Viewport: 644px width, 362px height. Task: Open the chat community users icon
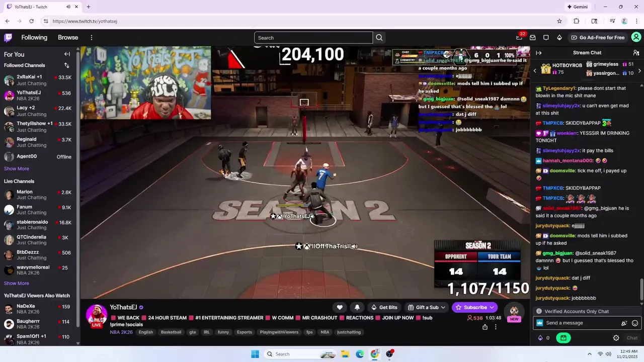(636, 53)
